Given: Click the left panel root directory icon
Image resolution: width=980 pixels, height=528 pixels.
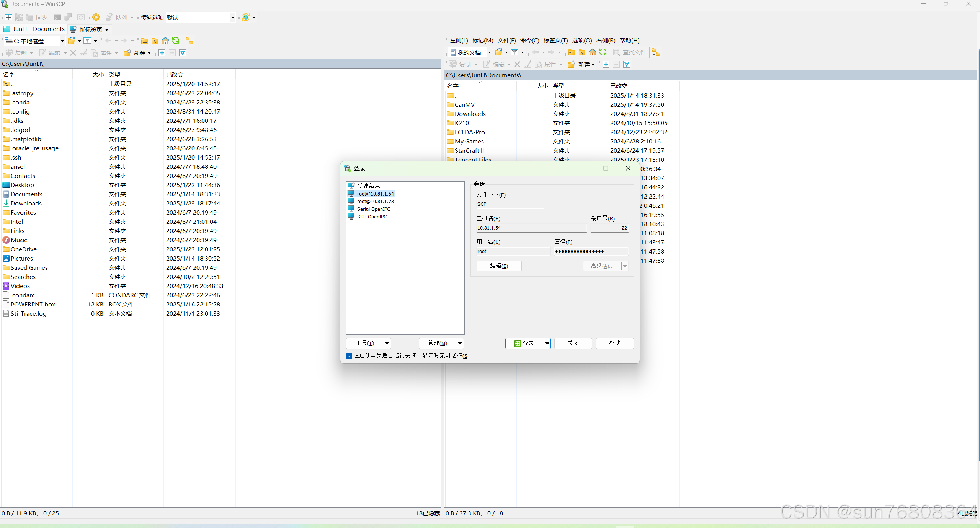Looking at the screenshot, I should tap(155, 41).
